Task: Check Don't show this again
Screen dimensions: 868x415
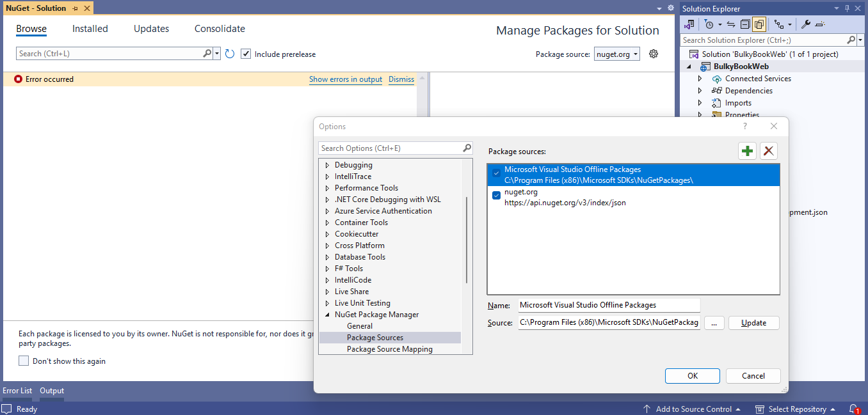Action: click(x=24, y=361)
